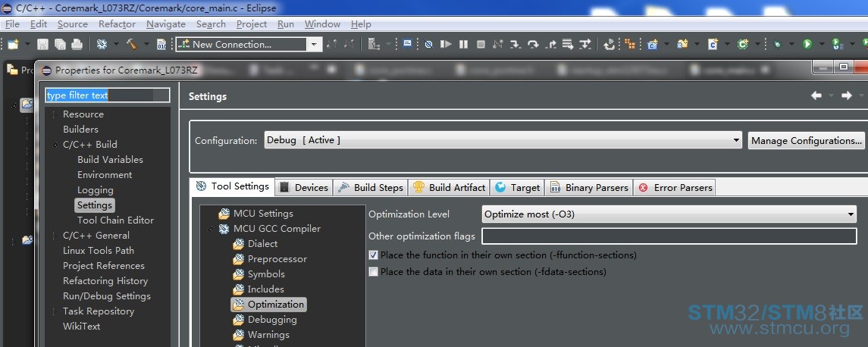Image resolution: width=868 pixels, height=347 pixels.
Task: Open dropdown arrow next to Debug bug icon
Action: (791, 44)
